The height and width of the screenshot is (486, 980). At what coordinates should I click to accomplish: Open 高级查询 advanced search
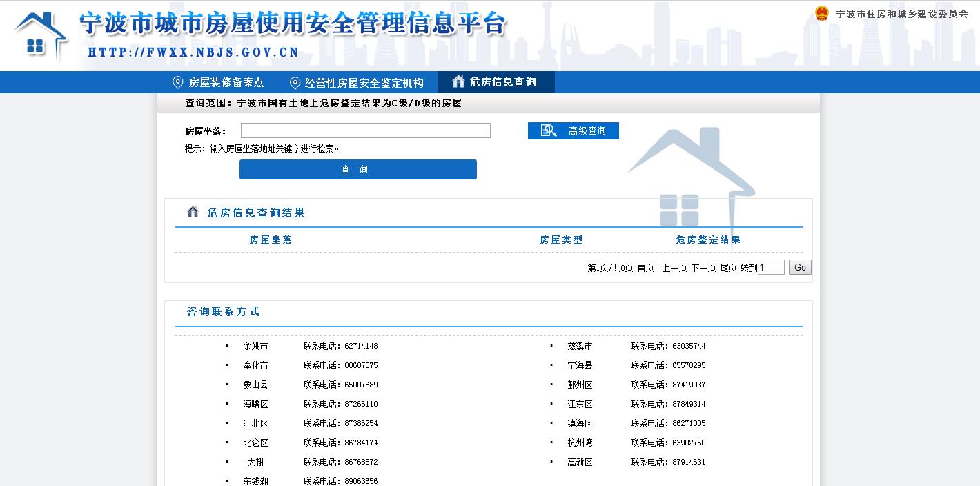pos(587,130)
